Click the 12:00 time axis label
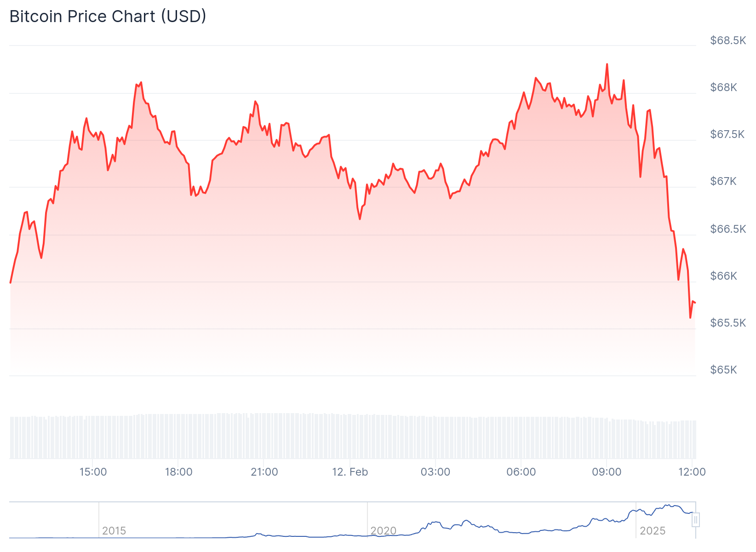 pos(692,472)
